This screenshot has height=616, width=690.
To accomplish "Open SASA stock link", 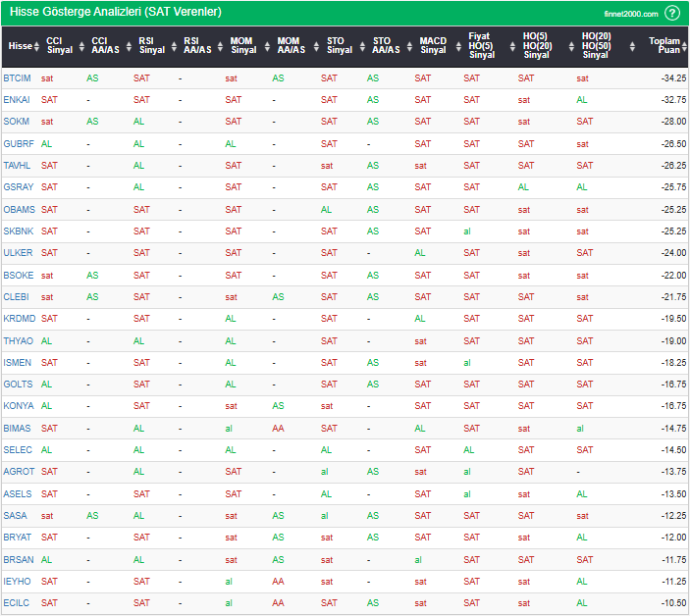I will (x=16, y=515).
